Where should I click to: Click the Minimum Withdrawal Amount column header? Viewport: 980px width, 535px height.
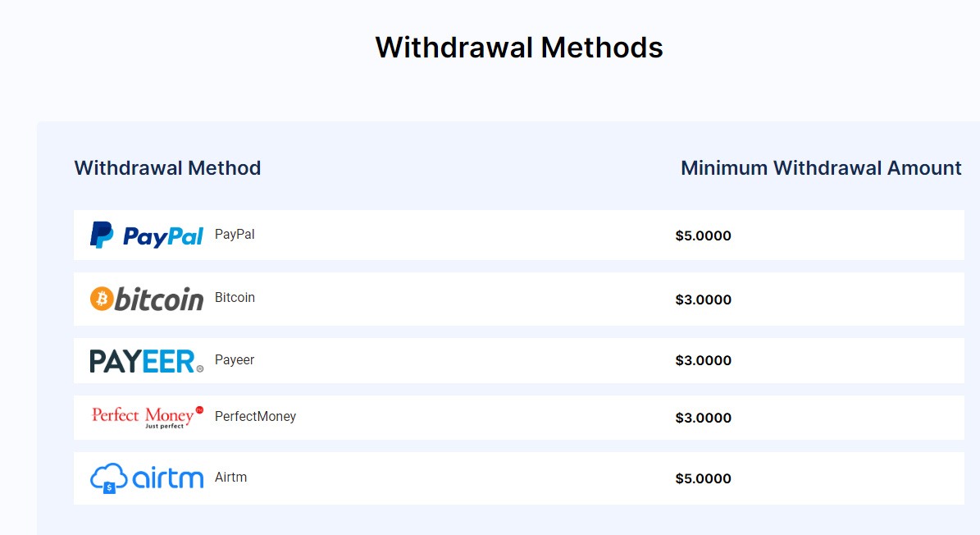point(821,168)
